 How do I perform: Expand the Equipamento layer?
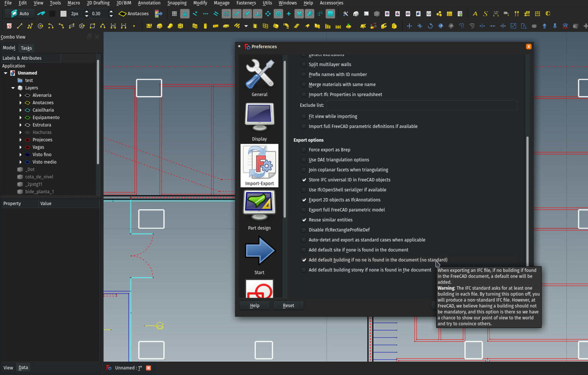tap(21, 118)
